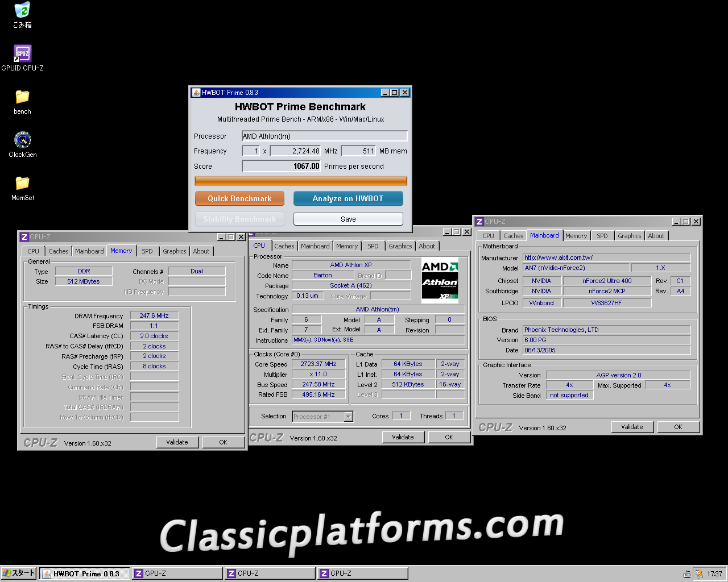The height and width of the screenshot is (582, 728).
Task: Switch to SPD tab in the right CPU-Z window
Action: (x=602, y=236)
